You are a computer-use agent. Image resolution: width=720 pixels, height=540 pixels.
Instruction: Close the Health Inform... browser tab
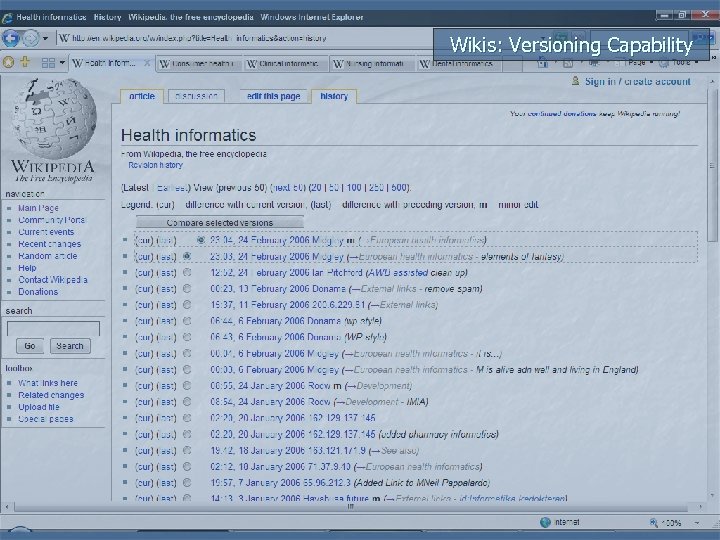pos(147,63)
